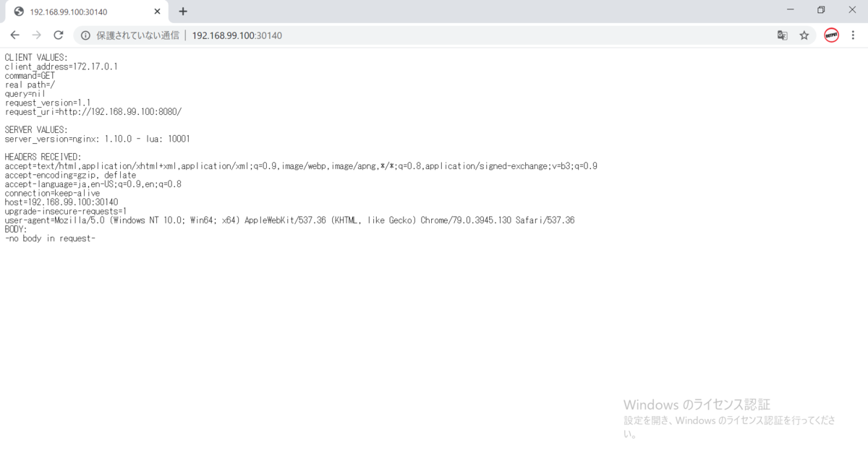The height and width of the screenshot is (461, 868).
Task: Click the 'command=GET' line
Action: pyautogui.click(x=30, y=75)
